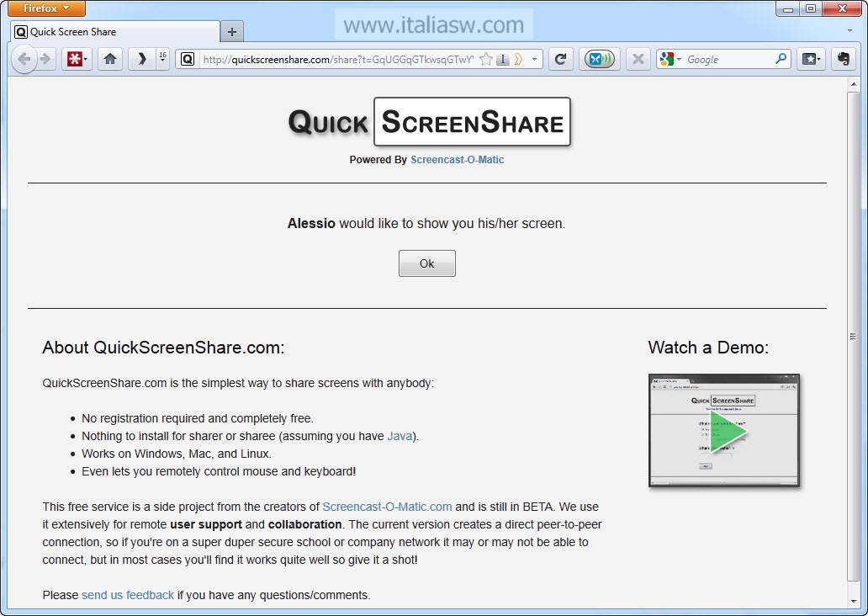This screenshot has height=616, width=868.
Task: Maximize the Firefox window
Action: (x=811, y=8)
